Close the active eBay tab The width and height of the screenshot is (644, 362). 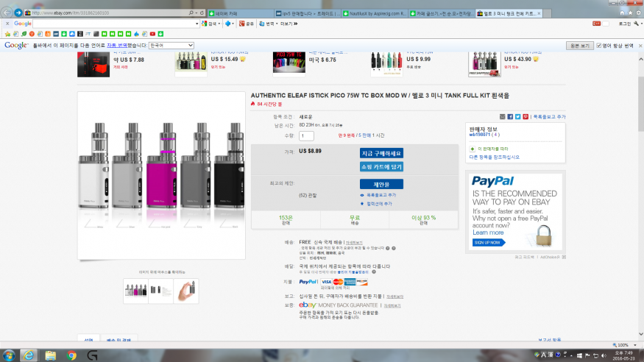pyautogui.click(x=539, y=13)
